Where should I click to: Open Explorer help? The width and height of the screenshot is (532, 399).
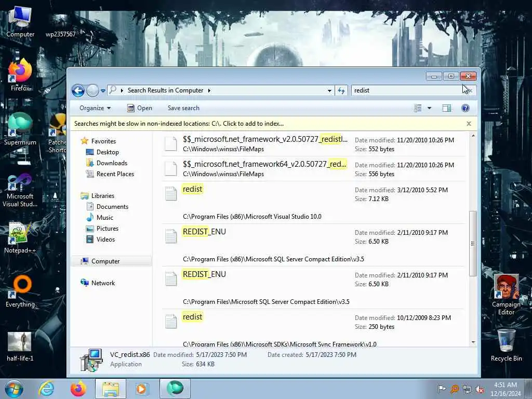465,108
